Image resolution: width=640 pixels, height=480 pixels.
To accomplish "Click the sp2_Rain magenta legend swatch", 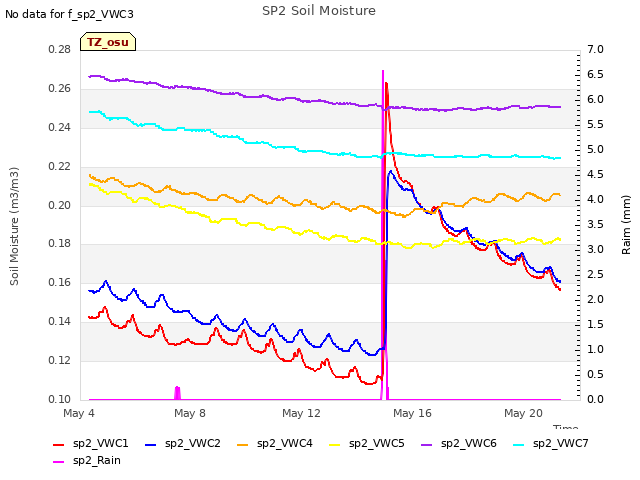I will tap(59, 462).
